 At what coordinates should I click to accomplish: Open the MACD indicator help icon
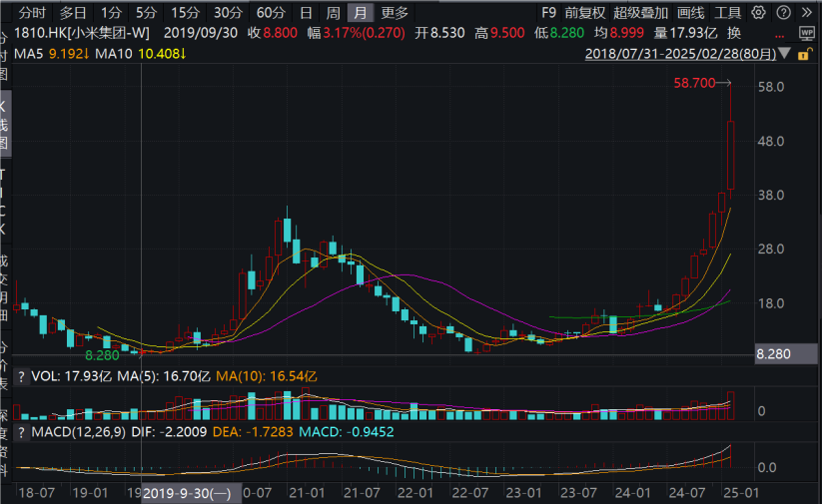point(21,433)
